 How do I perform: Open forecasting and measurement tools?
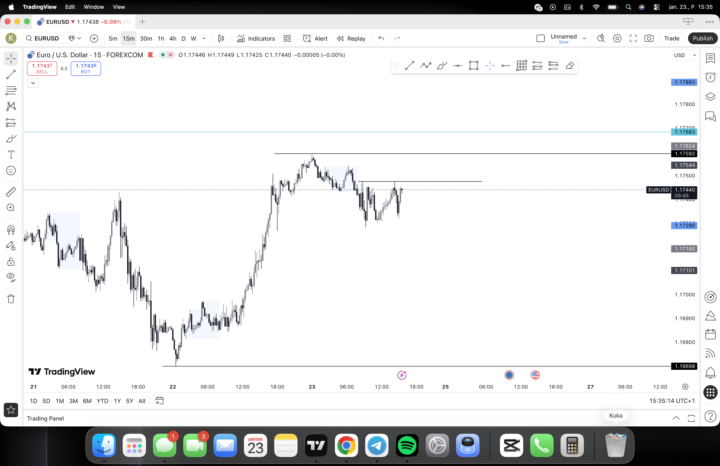point(11,123)
